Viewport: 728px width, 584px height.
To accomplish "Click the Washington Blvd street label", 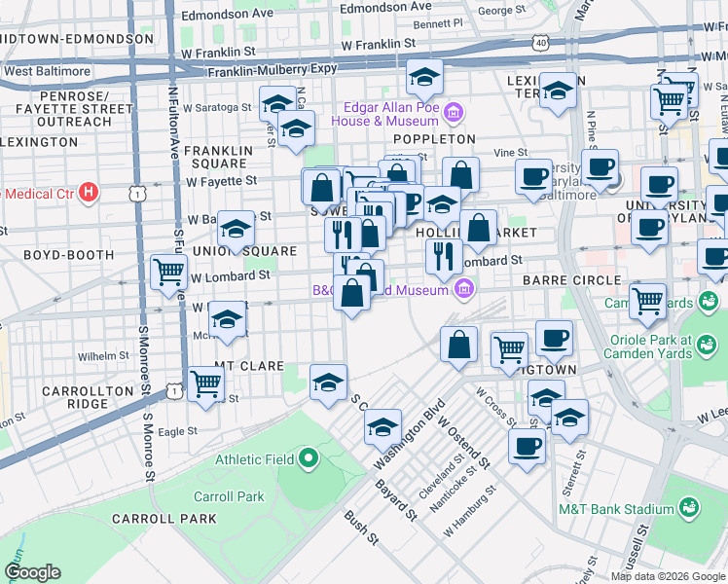I will point(409,434).
